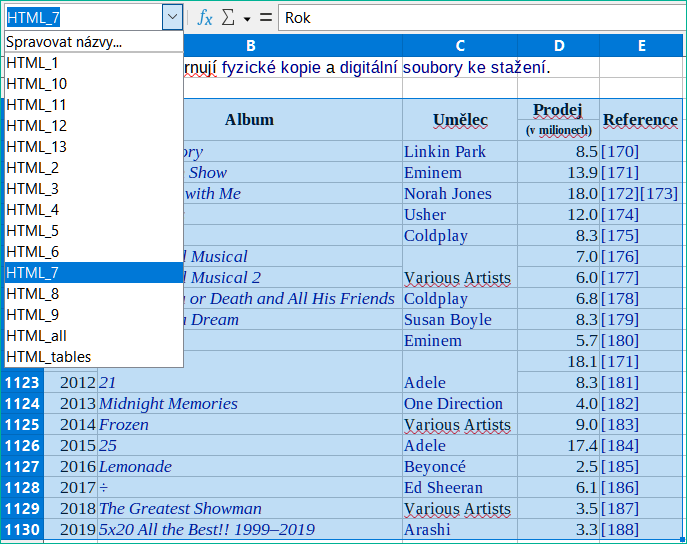Click the Prodej header cell
The height and width of the screenshot is (544, 687).
(x=558, y=110)
